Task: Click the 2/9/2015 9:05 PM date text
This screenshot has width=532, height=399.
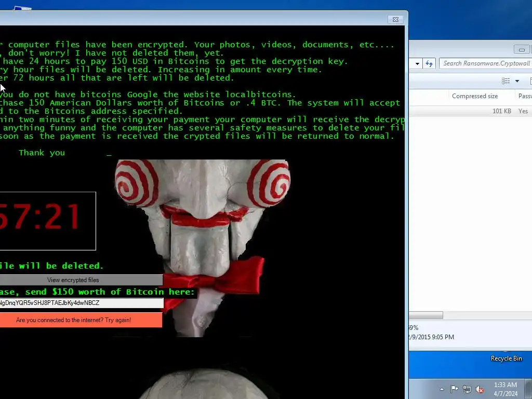Action: 431,337
